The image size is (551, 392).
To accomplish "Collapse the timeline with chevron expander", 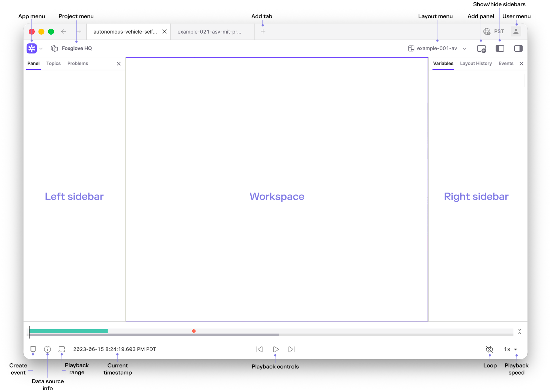I will click(x=520, y=331).
